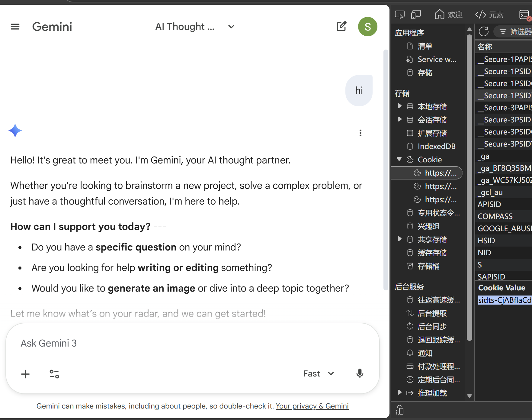Expand the 本地存储 tree item
The width and height of the screenshot is (532, 420).
(399, 106)
